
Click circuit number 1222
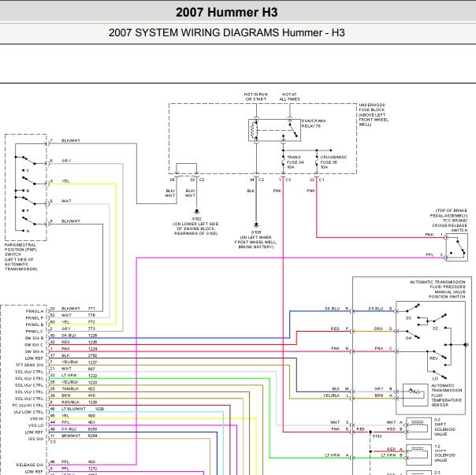[92, 376]
